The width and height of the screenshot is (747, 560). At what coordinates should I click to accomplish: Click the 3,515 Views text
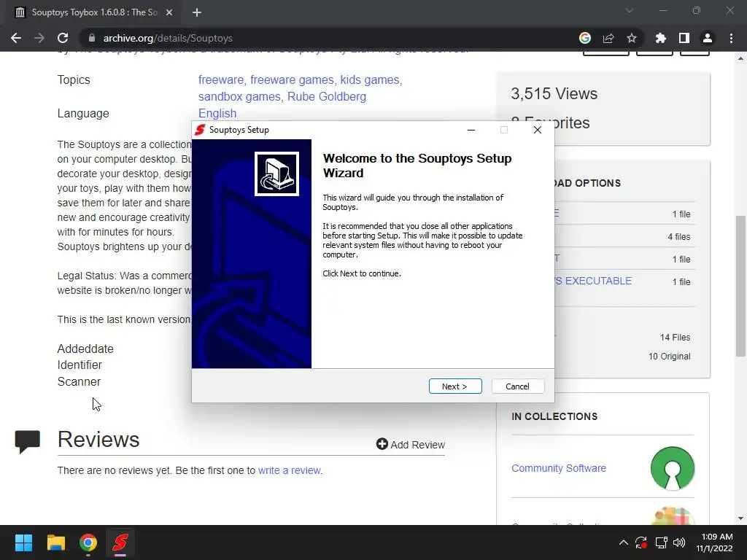click(x=554, y=94)
